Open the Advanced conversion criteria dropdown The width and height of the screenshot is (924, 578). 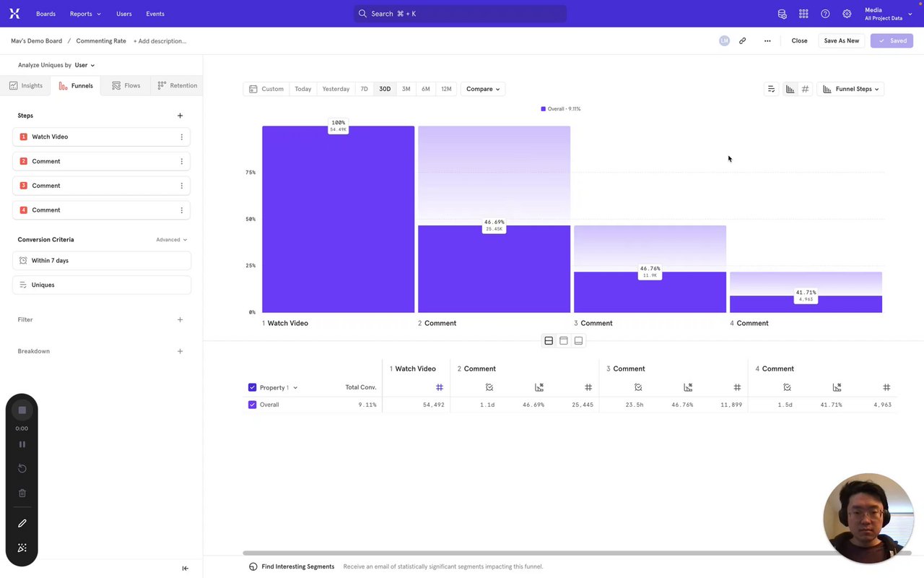(x=171, y=240)
